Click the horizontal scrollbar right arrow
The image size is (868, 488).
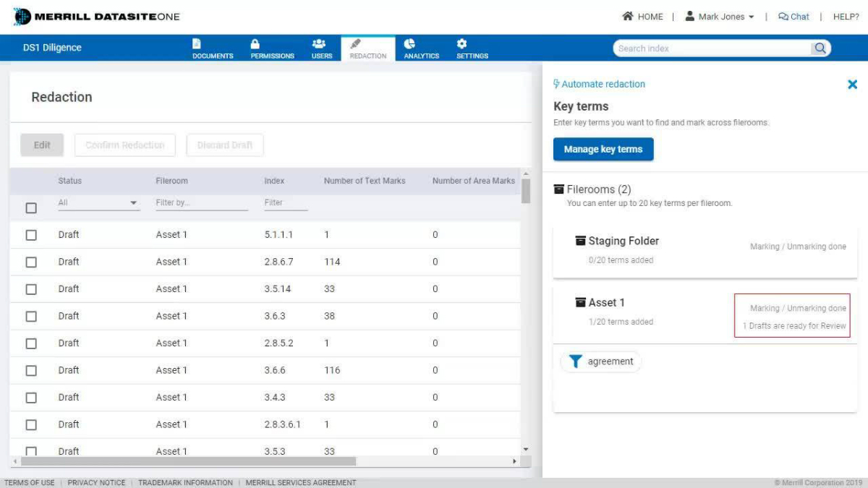coord(515,461)
